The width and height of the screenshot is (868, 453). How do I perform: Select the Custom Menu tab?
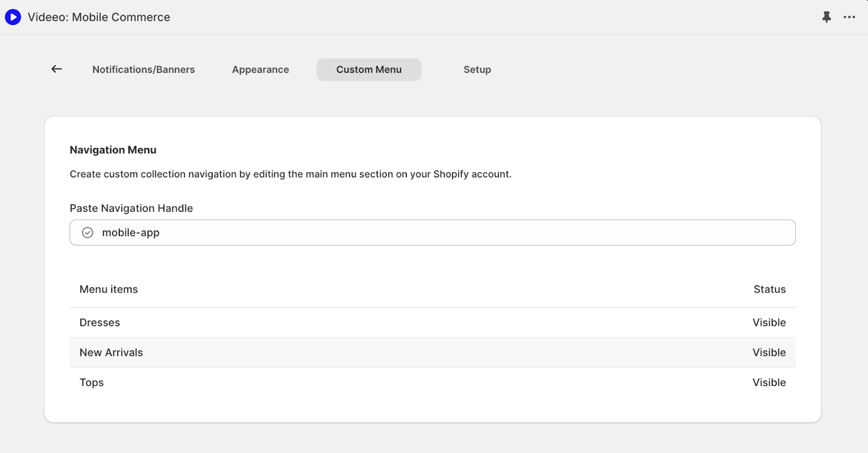[369, 69]
